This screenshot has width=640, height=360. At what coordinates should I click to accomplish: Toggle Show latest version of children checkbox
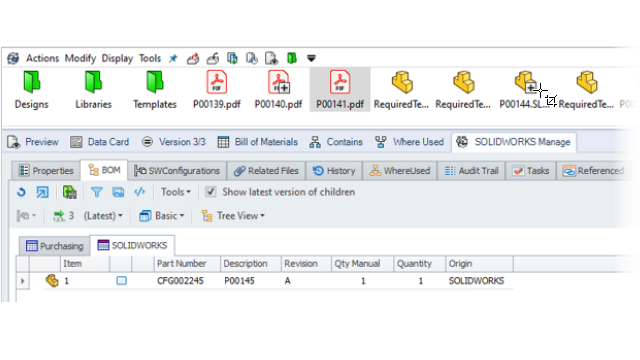[x=211, y=192]
